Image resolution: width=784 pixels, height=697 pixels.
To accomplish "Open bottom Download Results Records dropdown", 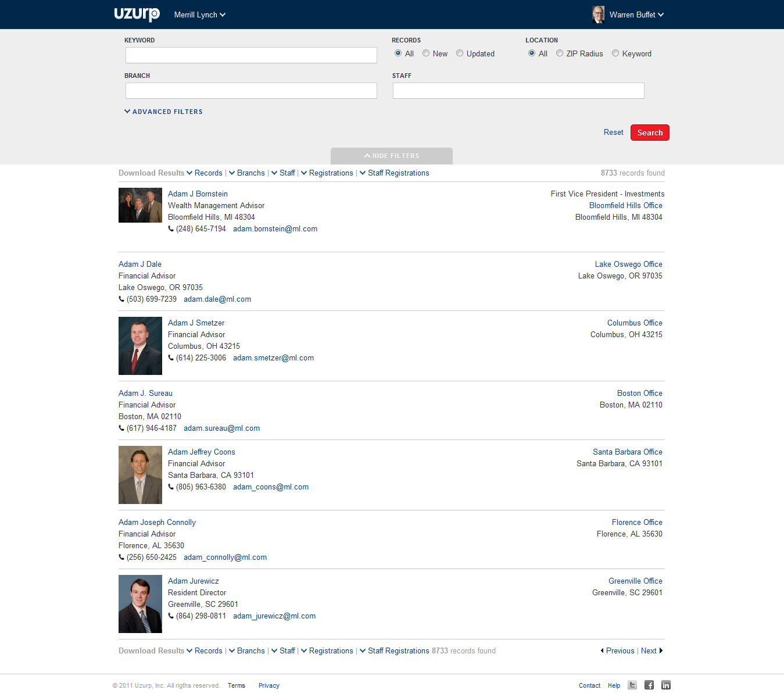I will coord(205,651).
